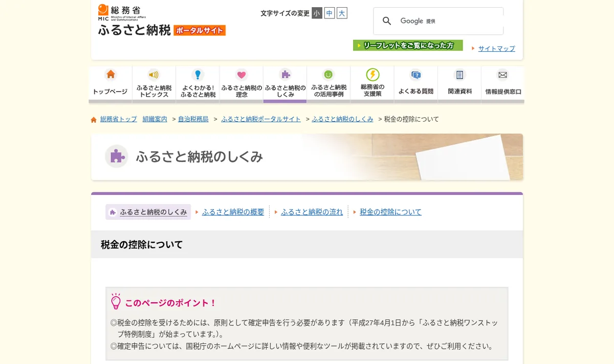This screenshot has height=364, width=614.
Task: Click the 文字サイズの変更 label
Action: (285, 13)
